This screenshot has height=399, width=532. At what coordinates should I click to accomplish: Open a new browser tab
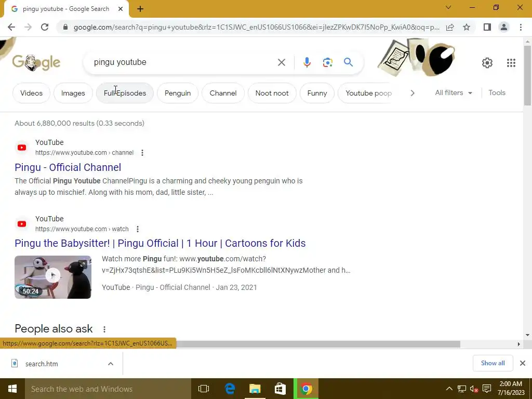pyautogui.click(x=140, y=9)
